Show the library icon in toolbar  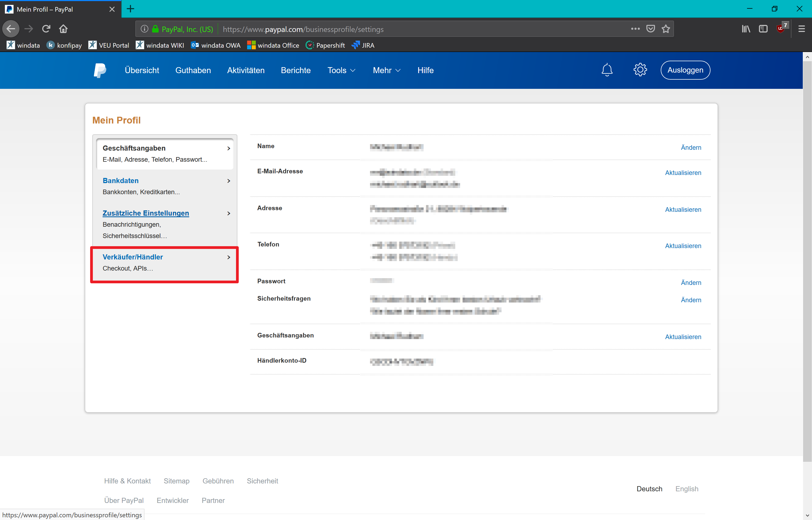coord(746,29)
